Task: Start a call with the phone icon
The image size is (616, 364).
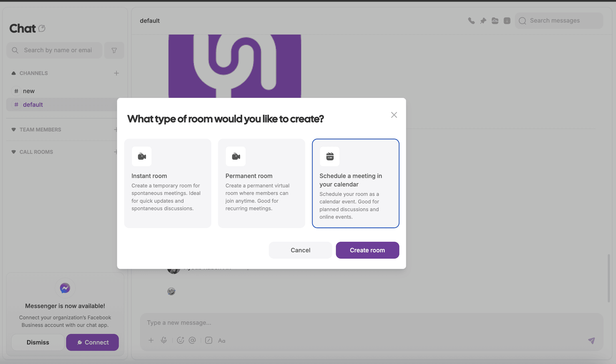Action: tap(471, 21)
